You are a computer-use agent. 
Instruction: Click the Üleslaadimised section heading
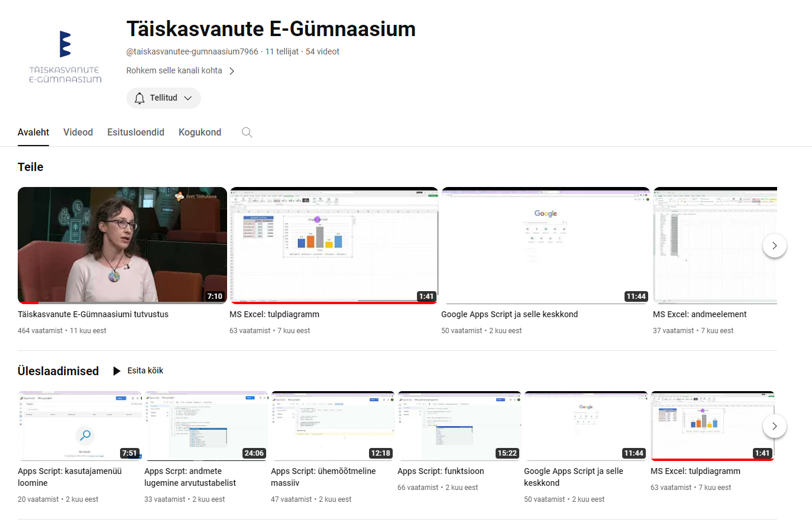click(x=58, y=371)
